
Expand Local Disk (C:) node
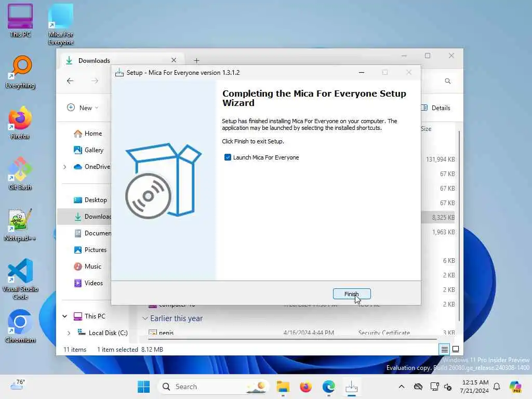(x=69, y=333)
